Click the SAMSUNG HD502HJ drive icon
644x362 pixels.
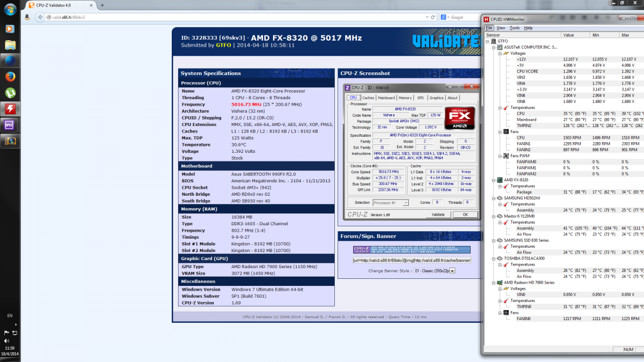click(x=500, y=198)
